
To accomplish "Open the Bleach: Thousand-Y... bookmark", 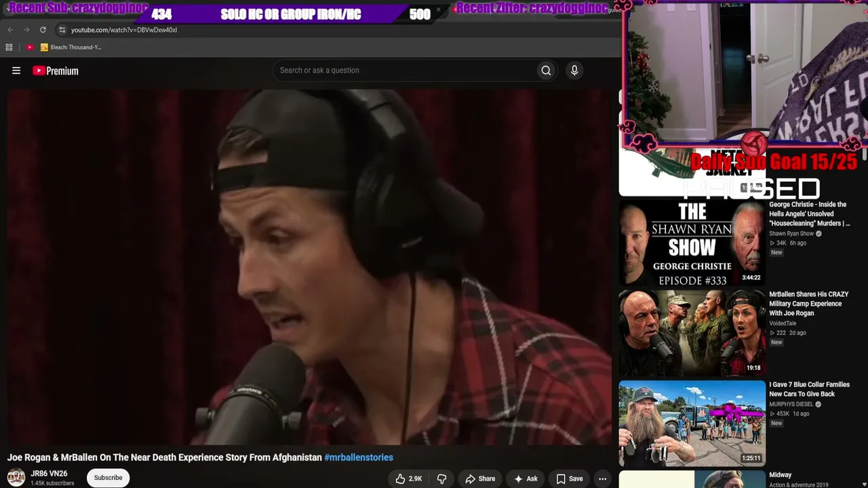I will pyautogui.click(x=71, y=47).
